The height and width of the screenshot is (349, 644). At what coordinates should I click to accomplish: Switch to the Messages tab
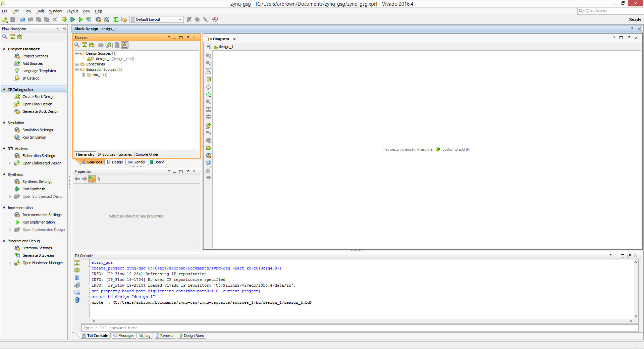pyautogui.click(x=124, y=336)
